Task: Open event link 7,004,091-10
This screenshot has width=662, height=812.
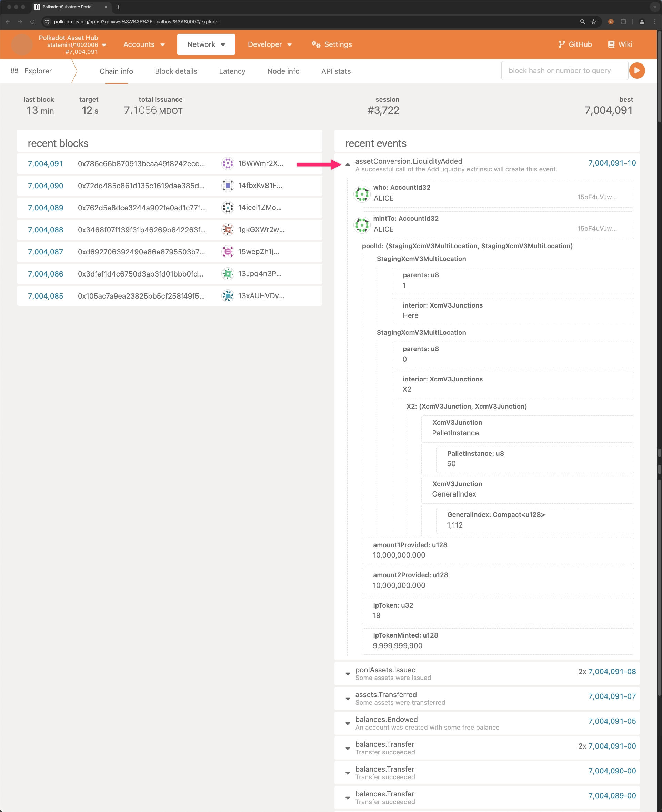Action: (611, 163)
